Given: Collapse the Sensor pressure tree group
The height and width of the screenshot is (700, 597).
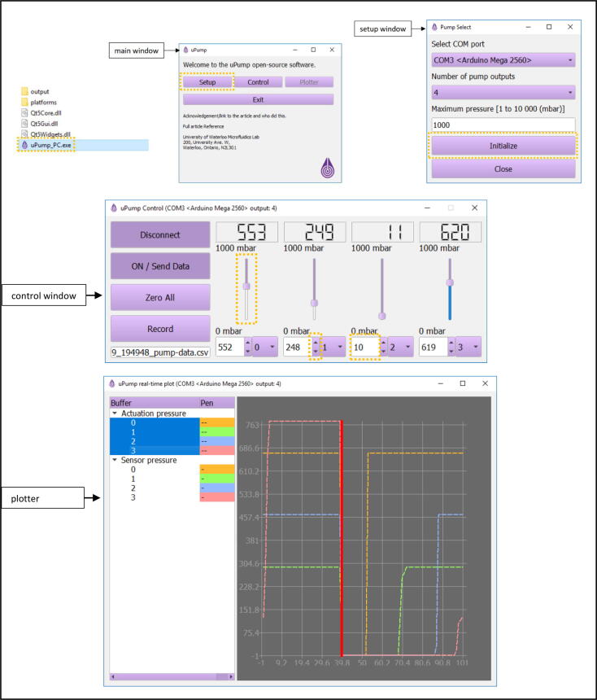Looking at the screenshot, I should click(115, 459).
